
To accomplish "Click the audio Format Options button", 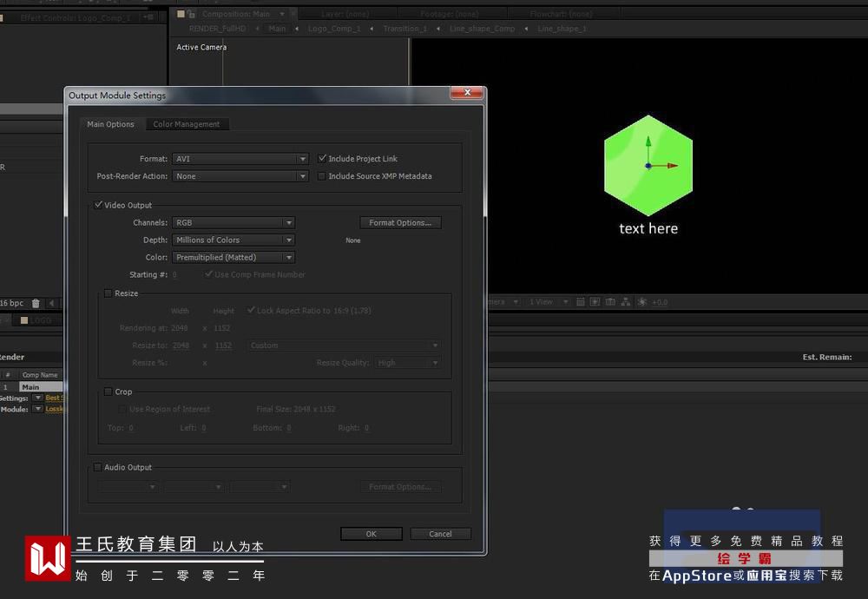I will [400, 487].
